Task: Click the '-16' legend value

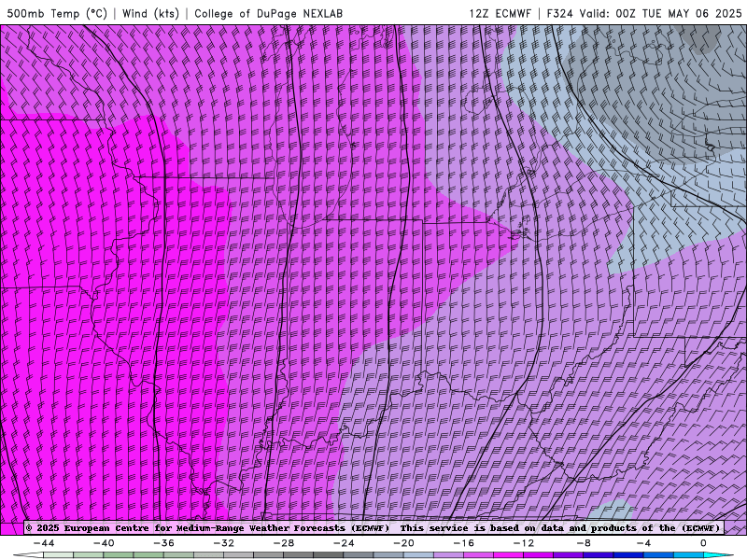Action: (x=463, y=543)
